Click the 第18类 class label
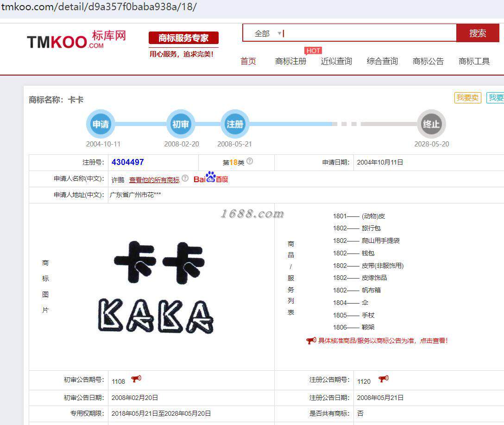 click(x=233, y=162)
